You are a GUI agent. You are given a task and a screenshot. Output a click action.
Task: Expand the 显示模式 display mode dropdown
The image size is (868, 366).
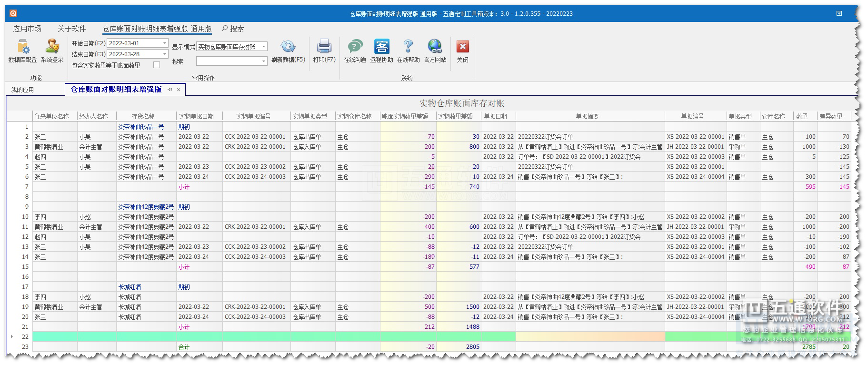coord(264,47)
